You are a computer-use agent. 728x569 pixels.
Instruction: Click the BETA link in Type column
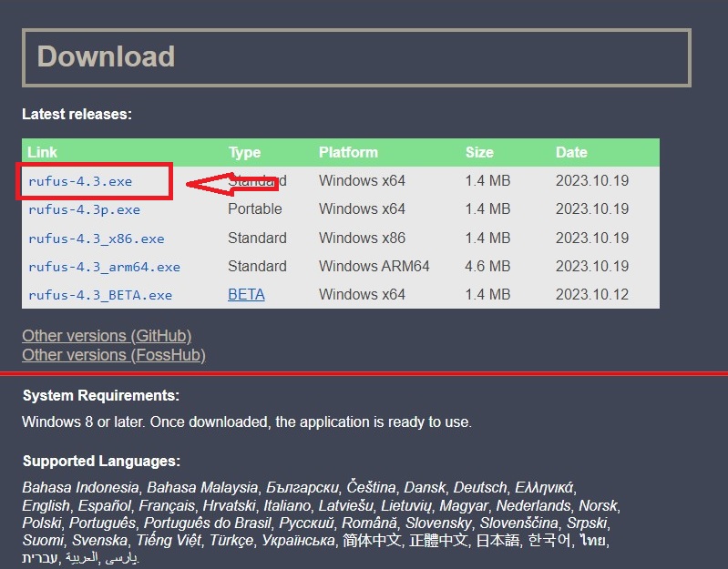[x=246, y=295]
